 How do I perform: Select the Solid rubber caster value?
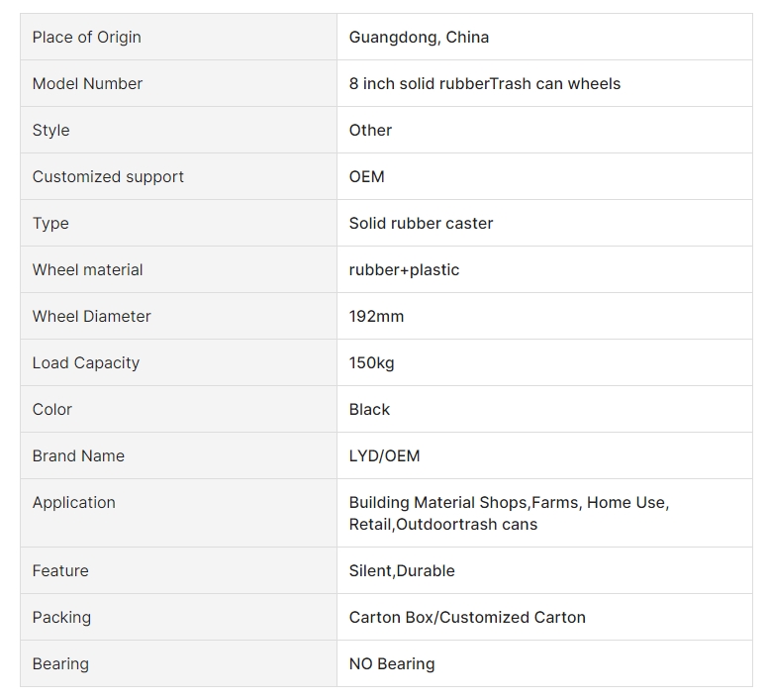[421, 223]
